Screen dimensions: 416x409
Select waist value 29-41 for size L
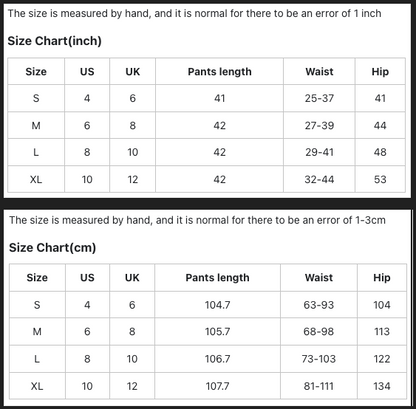(x=319, y=152)
